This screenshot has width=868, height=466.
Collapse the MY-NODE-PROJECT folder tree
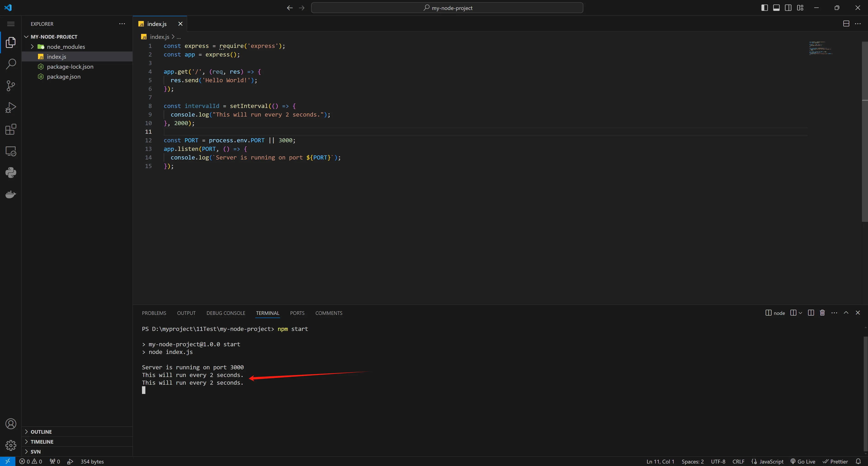point(26,37)
